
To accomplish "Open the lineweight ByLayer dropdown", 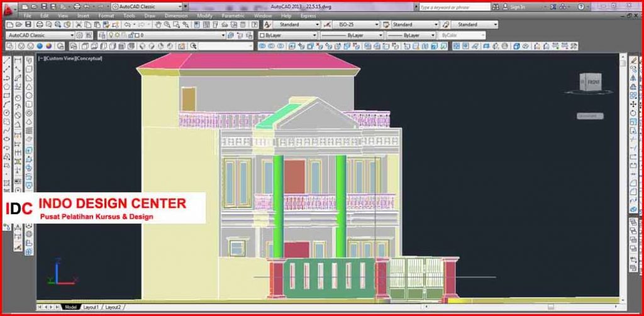I will click(411, 36).
